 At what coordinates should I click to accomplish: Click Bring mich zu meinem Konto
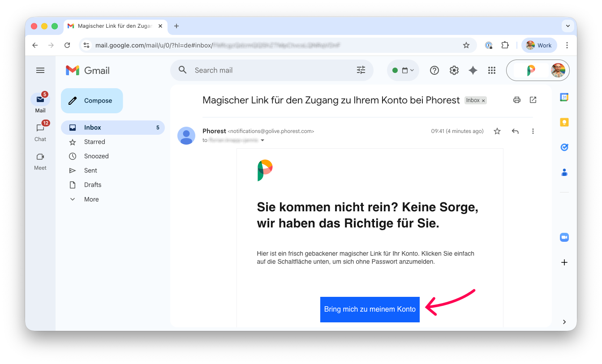pyautogui.click(x=370, y=309)
